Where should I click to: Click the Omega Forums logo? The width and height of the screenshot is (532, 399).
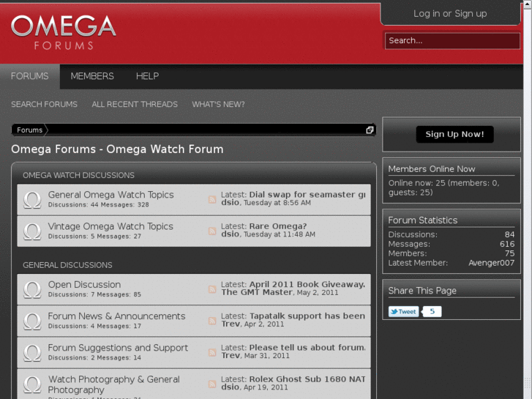(x=64, y=33)
